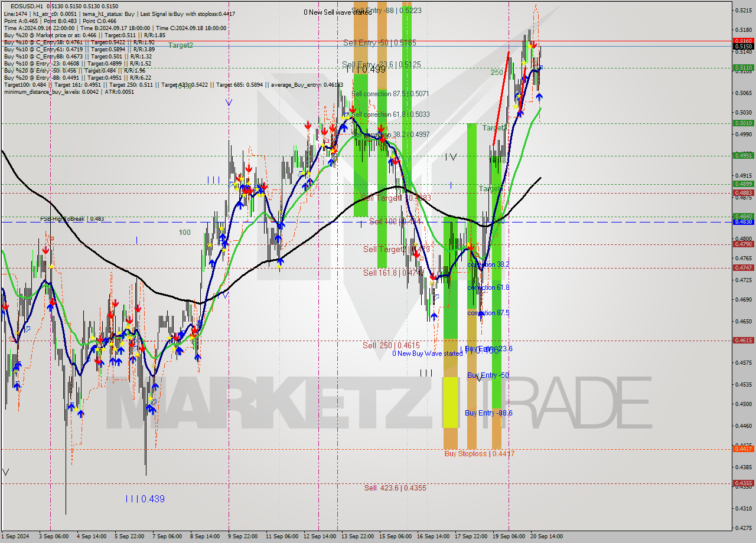Click the red 0.4883 price tag

743,193
